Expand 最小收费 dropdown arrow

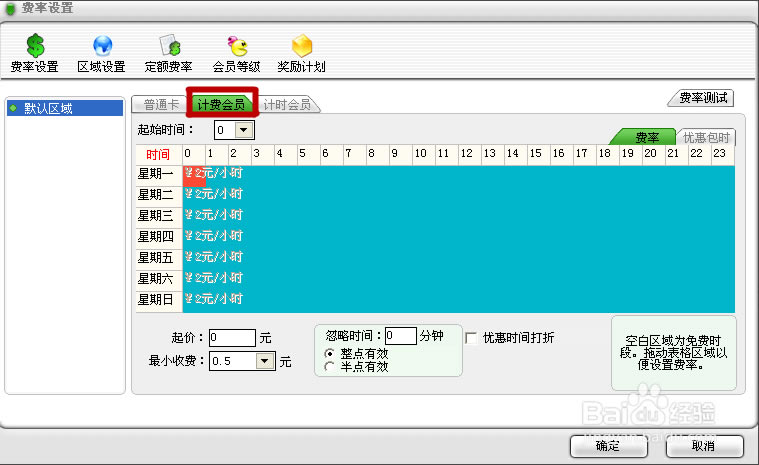pyautogui.click(x=265, y=361)
